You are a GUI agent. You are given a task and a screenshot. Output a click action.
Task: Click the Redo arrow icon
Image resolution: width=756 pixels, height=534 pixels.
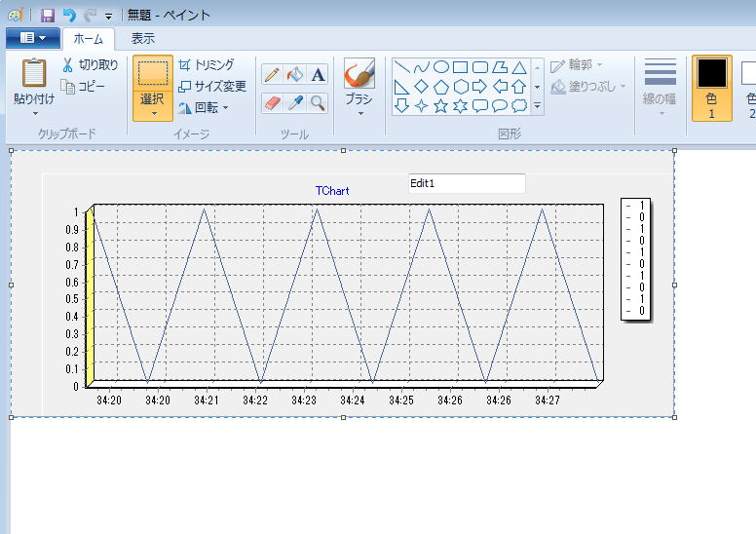(90, 16)
